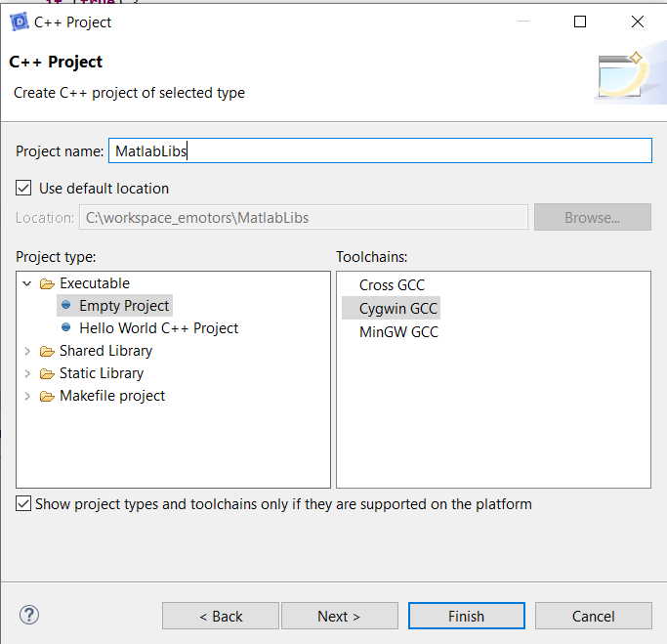Select the Executable project type

coord(95,283)
